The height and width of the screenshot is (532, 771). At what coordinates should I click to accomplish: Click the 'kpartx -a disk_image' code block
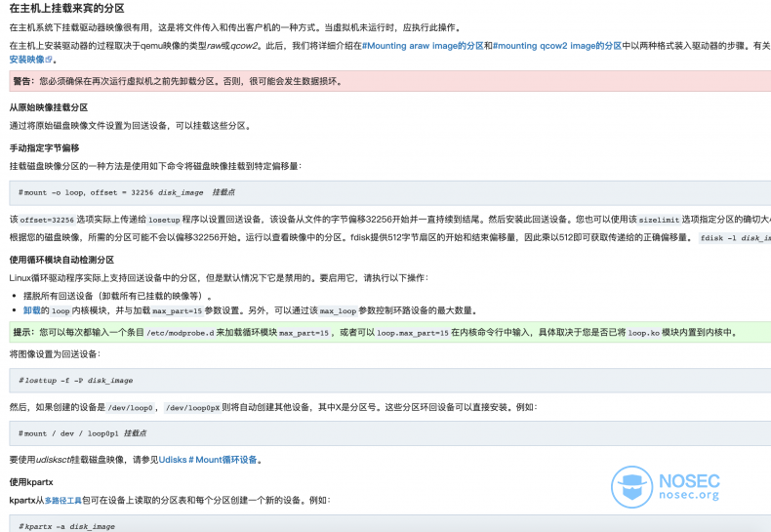tap(293, 525)
